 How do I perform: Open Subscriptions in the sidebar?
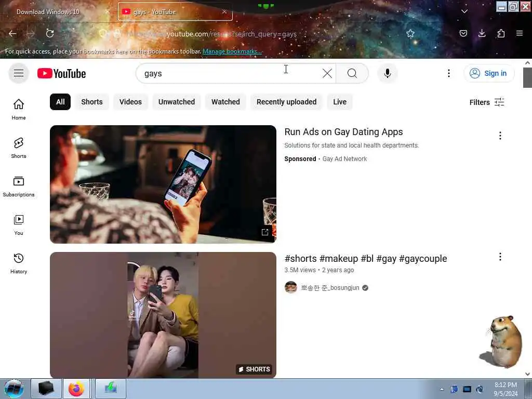tap(19, 187)
